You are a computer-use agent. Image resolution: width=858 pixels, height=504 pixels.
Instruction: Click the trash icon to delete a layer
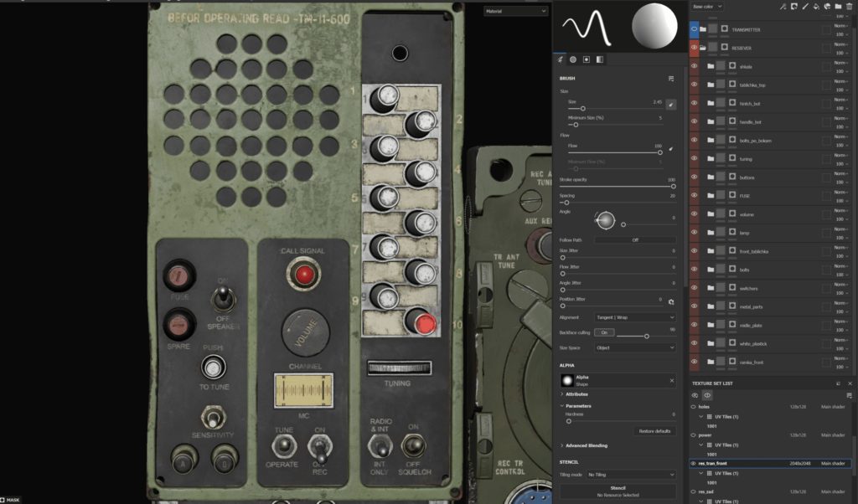point(849,7)
